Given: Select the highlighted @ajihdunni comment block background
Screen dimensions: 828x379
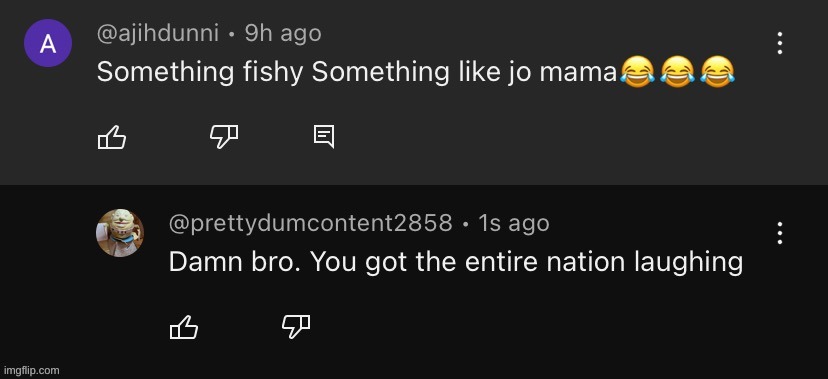Looking at the screenshot, I should pyautogui.click(x=414, y=92).
